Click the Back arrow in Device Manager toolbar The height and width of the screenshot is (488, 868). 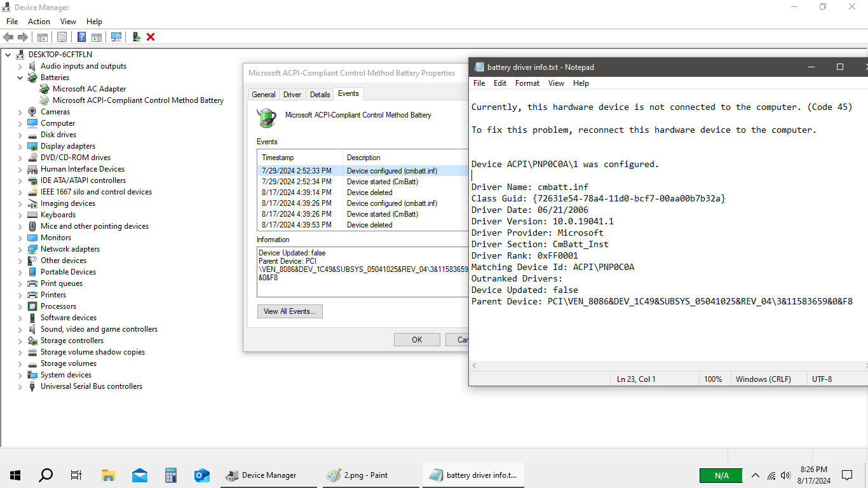[x=8, y=37]
